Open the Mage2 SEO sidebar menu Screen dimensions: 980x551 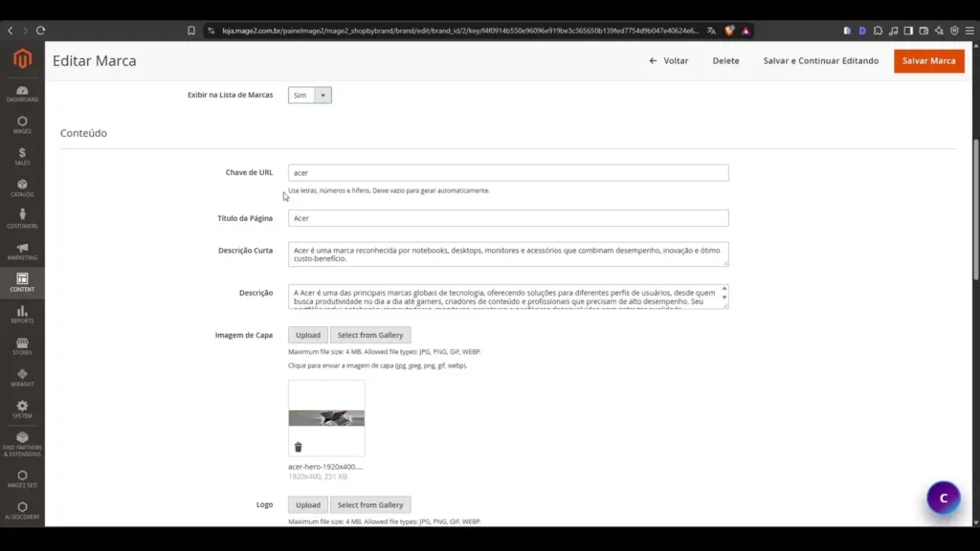tap(23, 479)
